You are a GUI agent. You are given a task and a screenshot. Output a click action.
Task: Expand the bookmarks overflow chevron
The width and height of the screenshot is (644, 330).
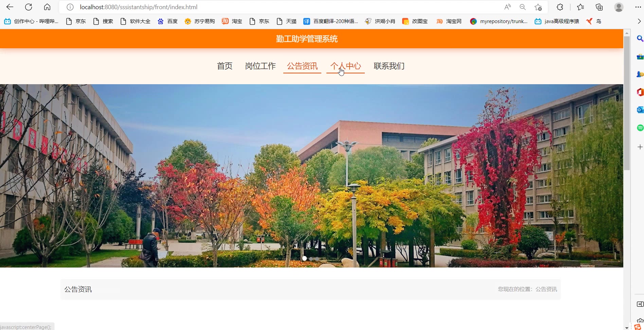coord(639,21)
